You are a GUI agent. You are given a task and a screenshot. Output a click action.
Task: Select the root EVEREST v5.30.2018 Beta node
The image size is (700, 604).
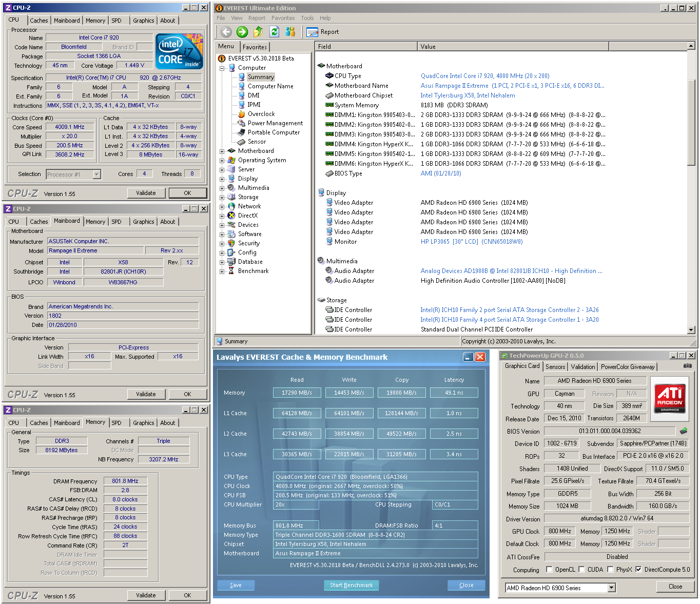[x=261, y=59]
